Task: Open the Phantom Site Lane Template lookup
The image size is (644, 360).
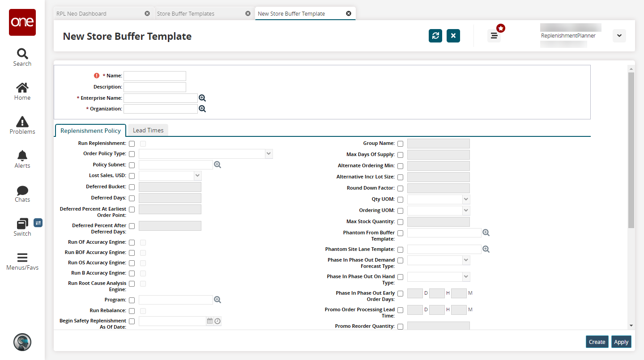Action: click(486, 249)
